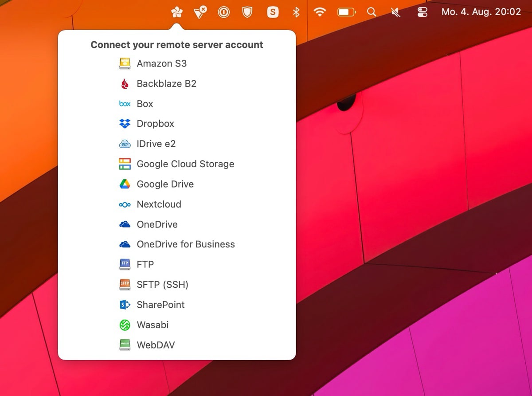
Task: Click the Amazon S3 drive icon
Action: click(125, 63)
